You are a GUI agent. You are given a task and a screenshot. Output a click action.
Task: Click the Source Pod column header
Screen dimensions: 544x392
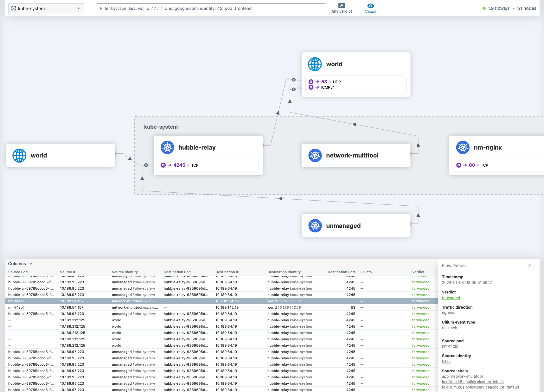[18, 272]
